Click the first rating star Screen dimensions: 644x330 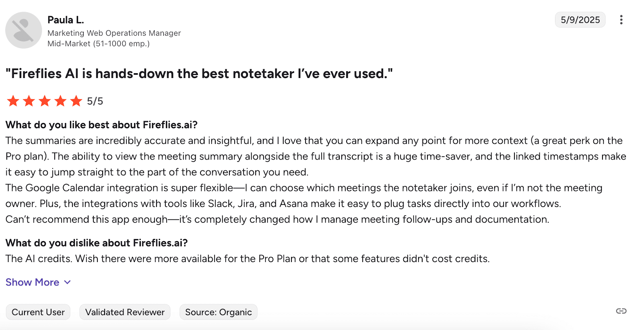tap(13, 101)
